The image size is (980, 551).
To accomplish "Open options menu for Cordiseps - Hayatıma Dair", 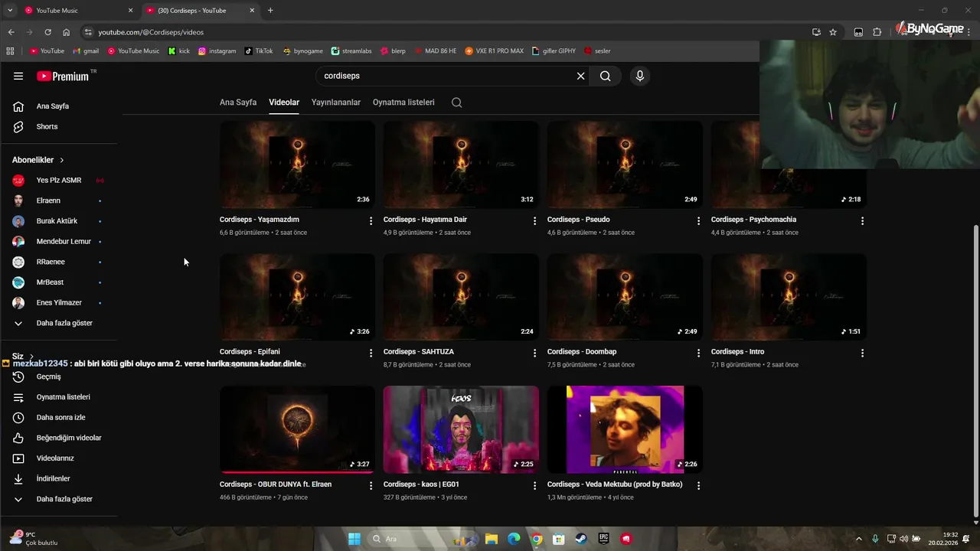I will (x=534, y=220).
